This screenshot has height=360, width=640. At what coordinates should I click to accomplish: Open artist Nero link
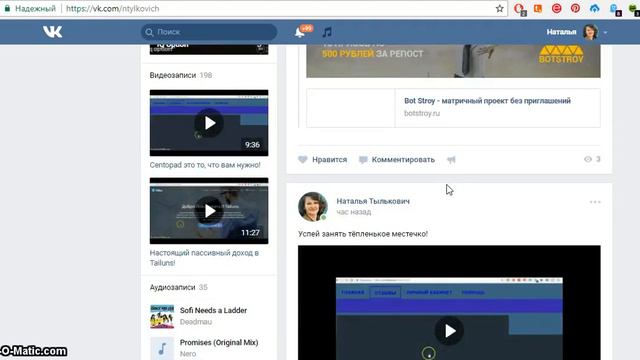(x=188, y=353)
